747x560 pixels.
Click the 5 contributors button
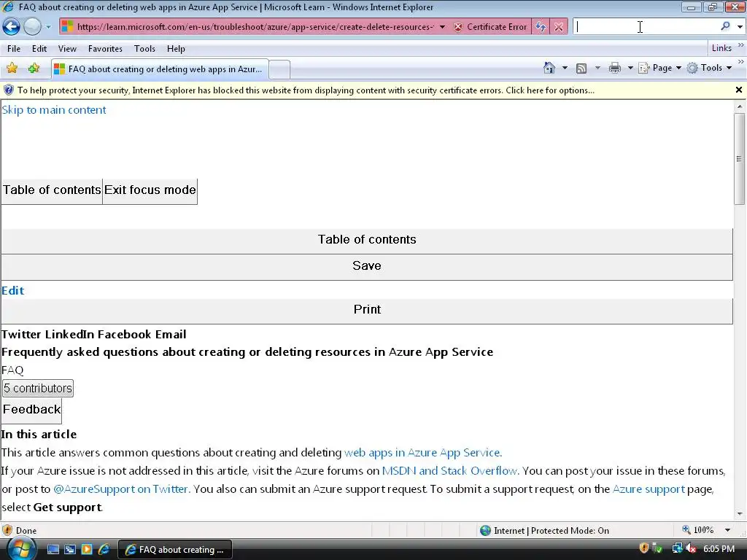click(38, 388)
